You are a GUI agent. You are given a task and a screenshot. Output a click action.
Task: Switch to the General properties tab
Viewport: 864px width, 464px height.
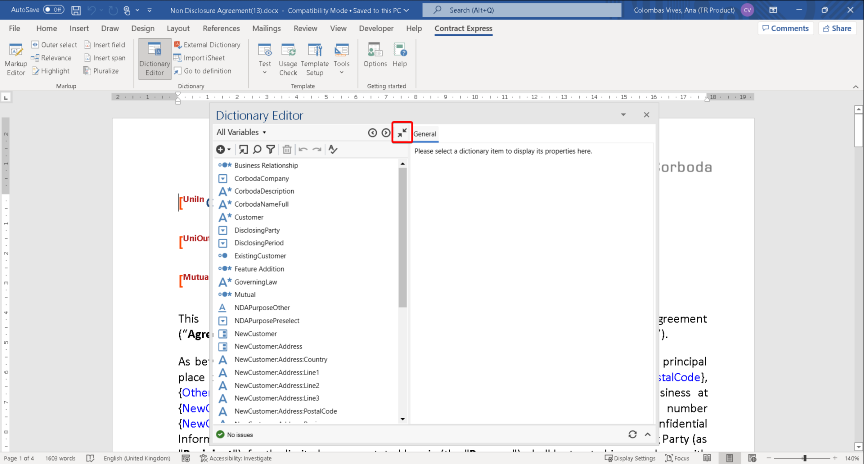[x=424, y=133]
